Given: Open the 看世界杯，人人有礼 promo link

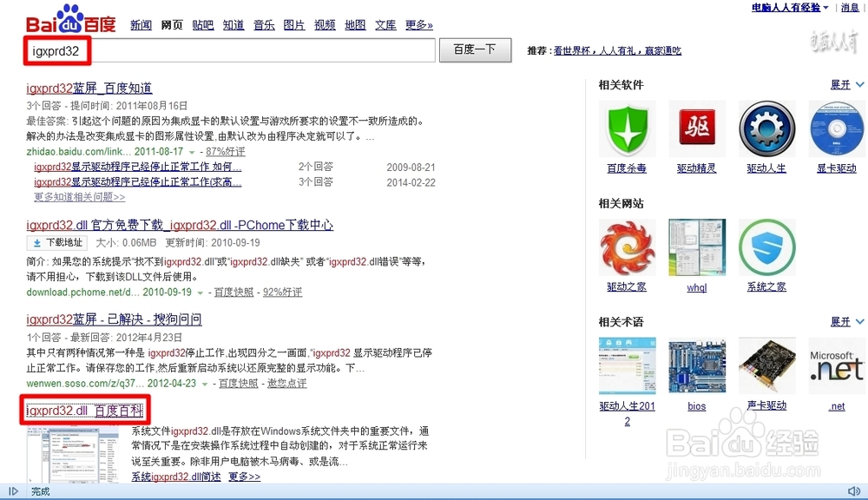Looking at the screenshot, I should [x=617, y=50].
